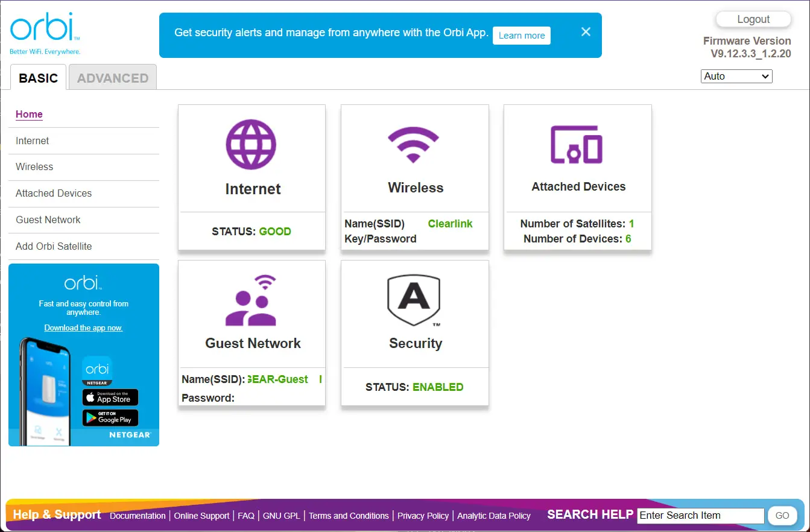Click the Guest Network Password label
The image size is (810, 532).
tap(208, 398)
